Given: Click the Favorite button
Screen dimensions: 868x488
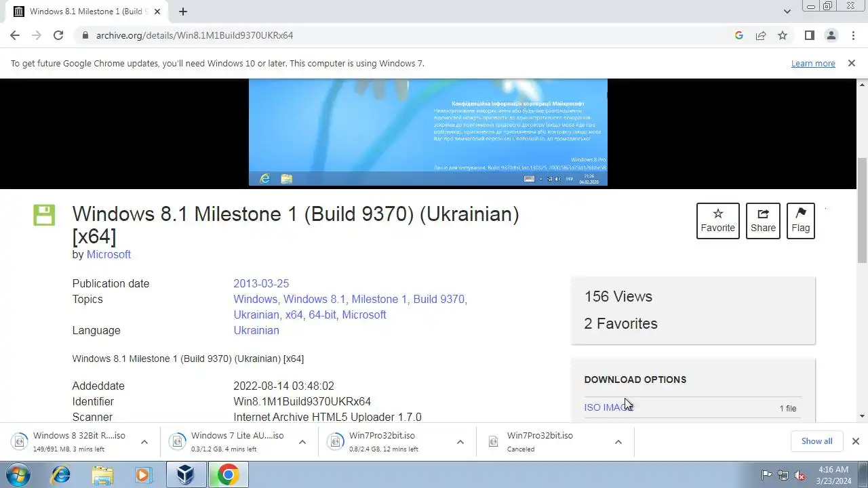Looking at the screenshot, I should (717, 220).
